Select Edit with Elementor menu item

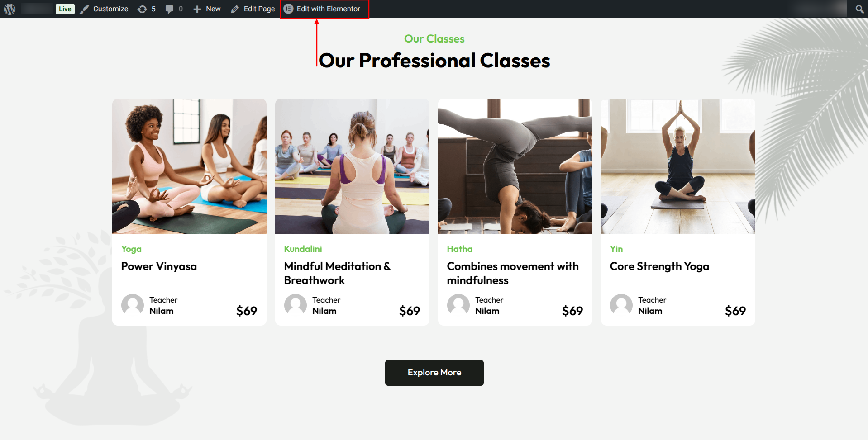point(325,9)
